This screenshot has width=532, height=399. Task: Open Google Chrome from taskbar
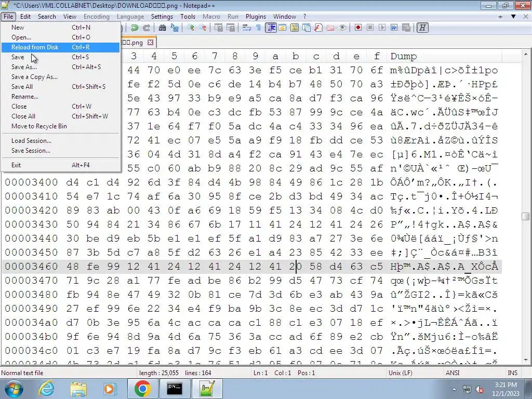(142, 389)
